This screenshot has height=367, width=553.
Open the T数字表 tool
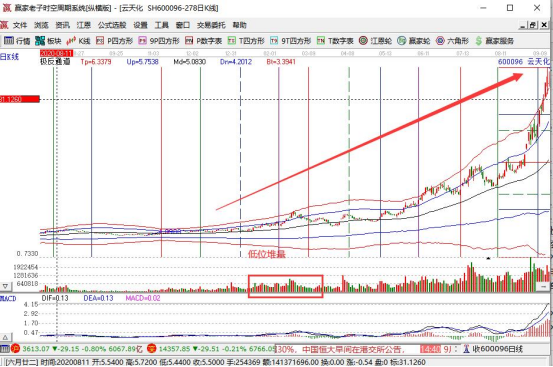click(x=335, y=41)
